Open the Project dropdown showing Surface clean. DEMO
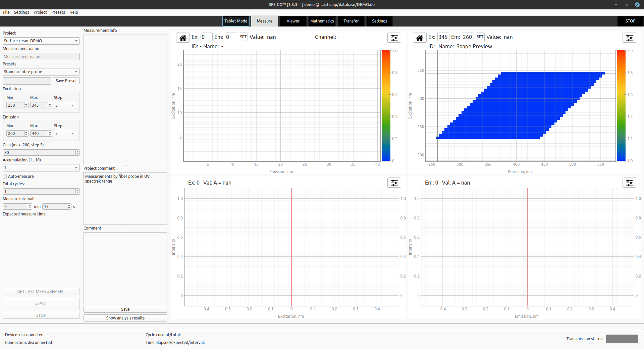Viewport: 644px width, 349px height. (x=41, y=41)
